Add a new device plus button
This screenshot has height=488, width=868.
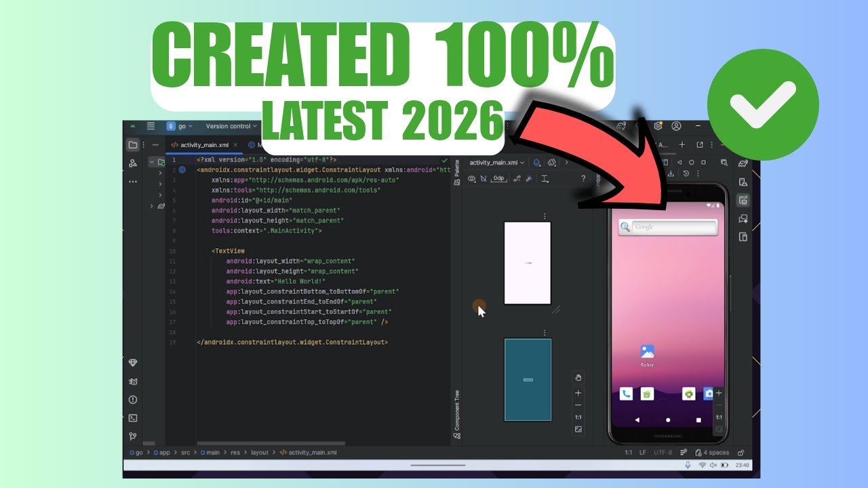682,145
